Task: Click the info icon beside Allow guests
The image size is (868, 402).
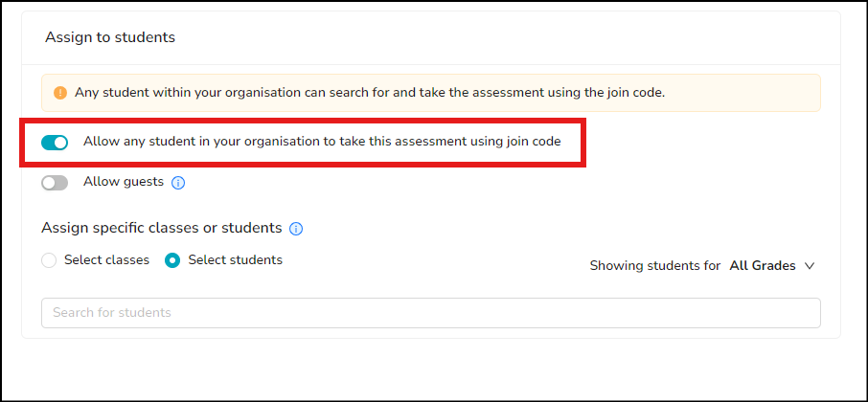Action: click(177, 183)
